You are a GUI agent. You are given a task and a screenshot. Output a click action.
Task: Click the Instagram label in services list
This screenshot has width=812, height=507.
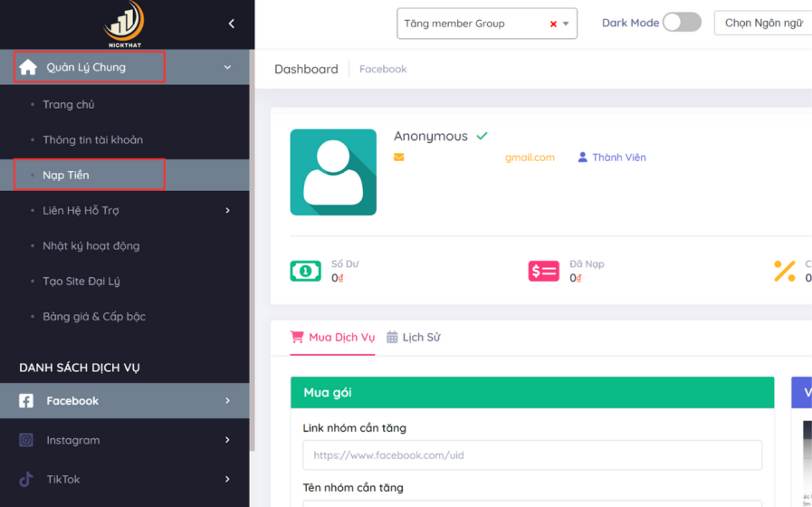(73, 440)
